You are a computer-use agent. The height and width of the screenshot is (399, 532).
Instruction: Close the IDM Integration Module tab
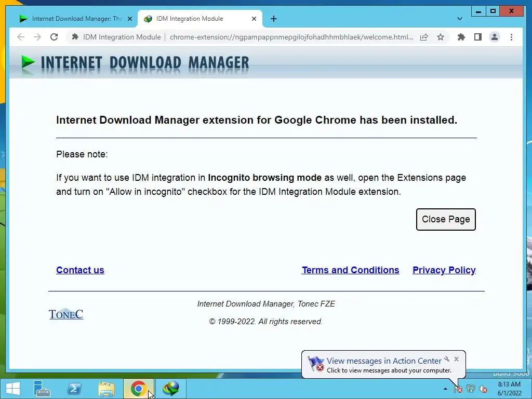click(x=254, y=19)
